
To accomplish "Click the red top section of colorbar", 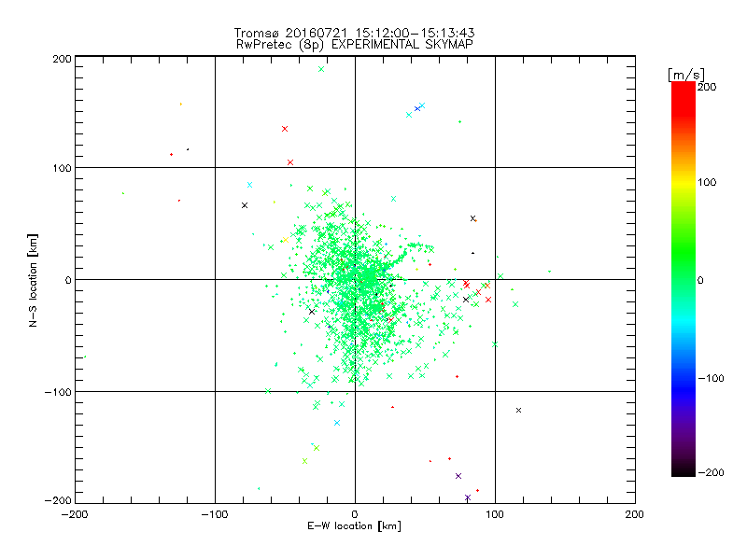I will [684, 98].
